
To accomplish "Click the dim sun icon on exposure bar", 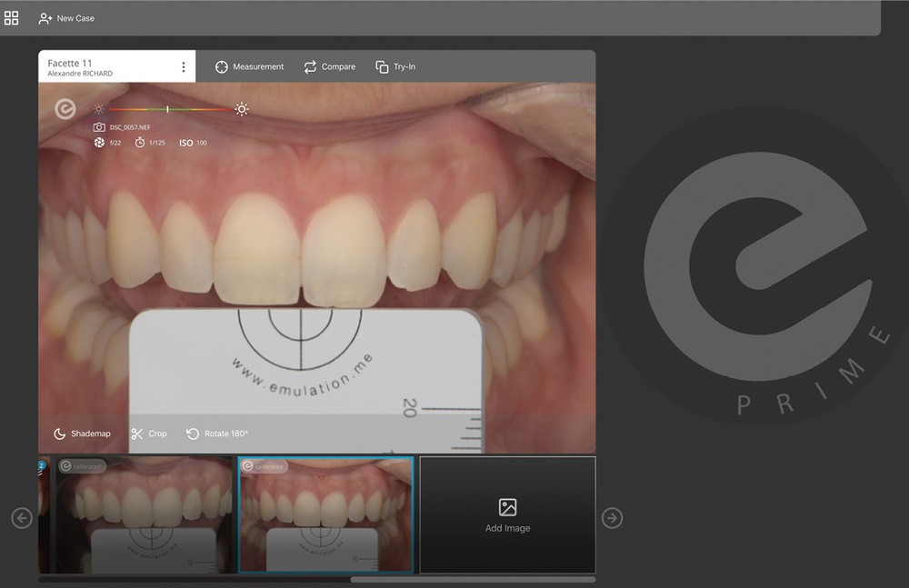I will pos(98,109).
